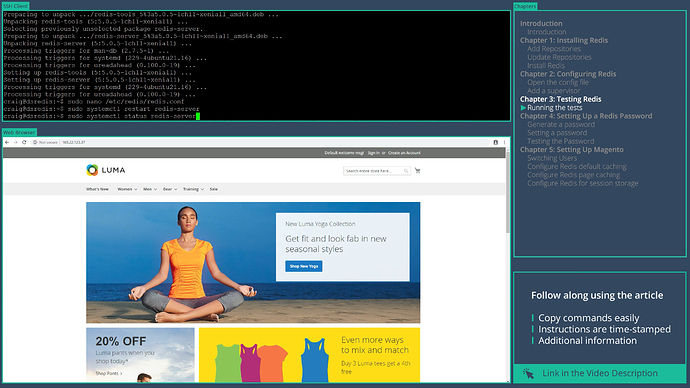Click the browser back arrow
690x388 pixels.
[7, 142]
